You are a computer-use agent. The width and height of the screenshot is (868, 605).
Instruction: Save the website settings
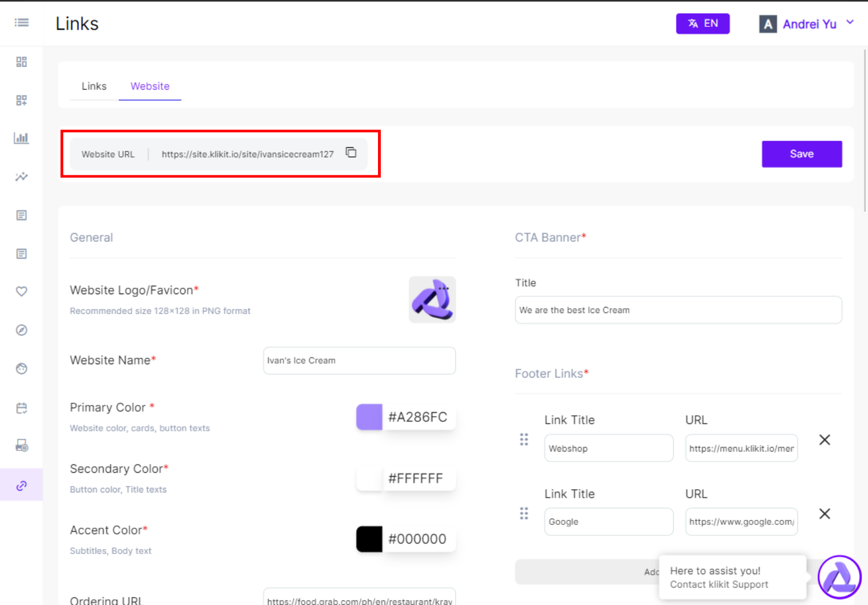pyautogui.click(x=801, y=154)
